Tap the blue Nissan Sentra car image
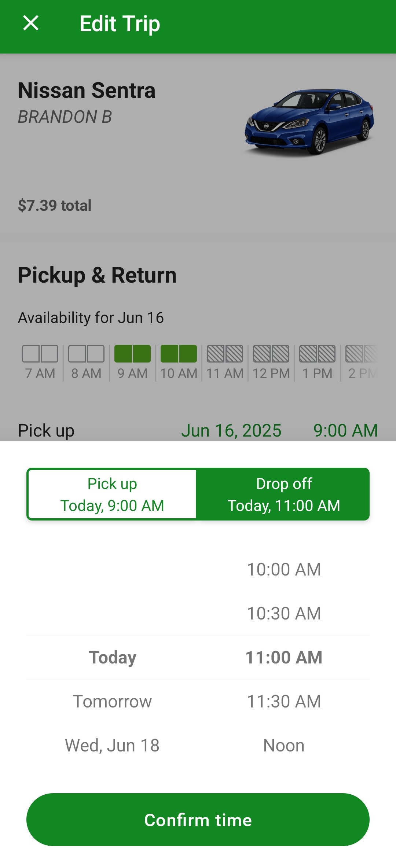Screen dimensions: 396x868 pos(309,121)
